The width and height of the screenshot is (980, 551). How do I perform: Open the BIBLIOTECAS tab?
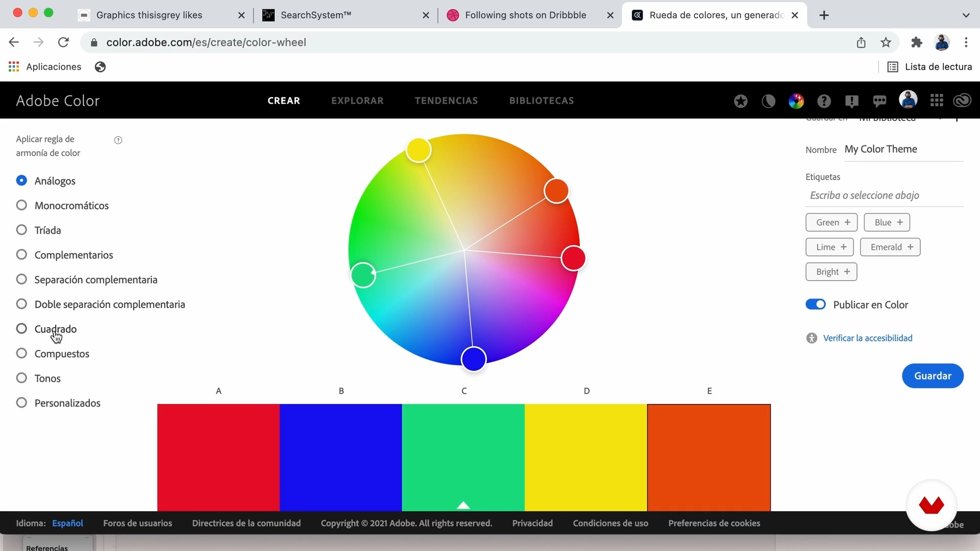[542, 101]
